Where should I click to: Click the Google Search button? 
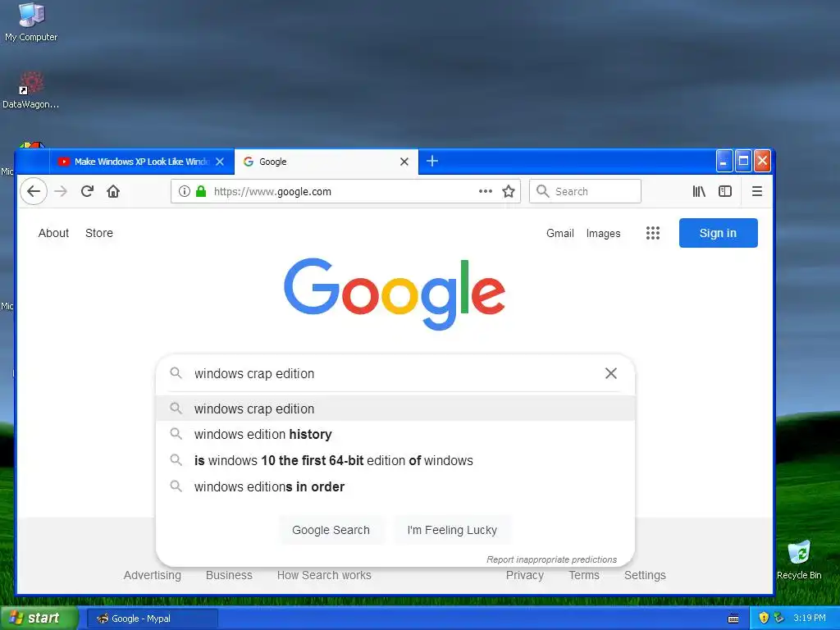331,530
